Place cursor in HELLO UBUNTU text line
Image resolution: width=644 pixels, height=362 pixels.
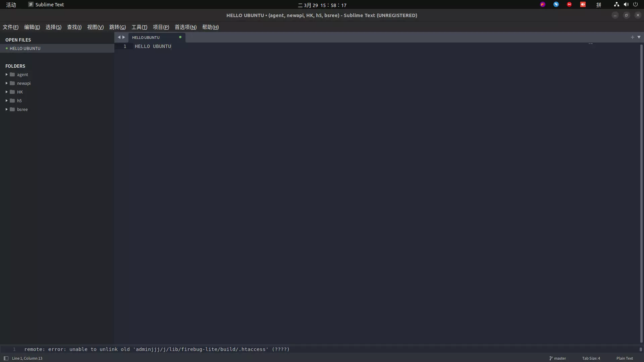[x=153, y=46]
